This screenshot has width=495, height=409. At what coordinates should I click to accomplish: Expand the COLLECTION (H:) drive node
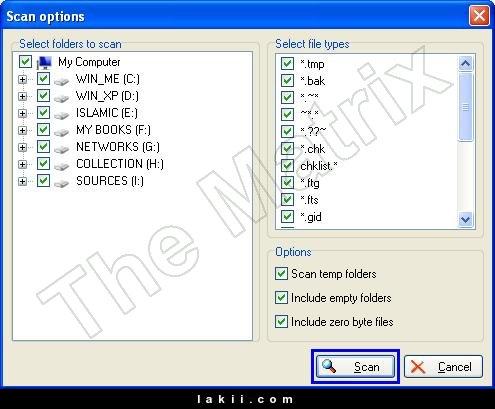22,164
